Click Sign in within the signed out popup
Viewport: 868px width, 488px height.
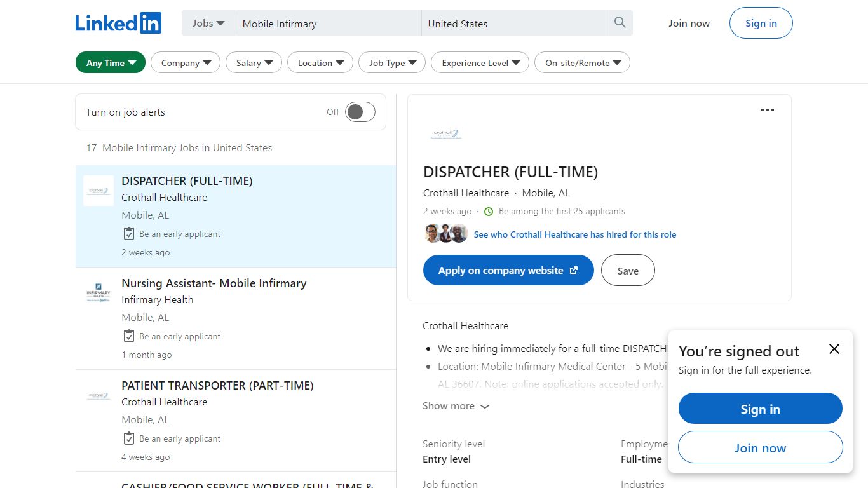point(760,409)
